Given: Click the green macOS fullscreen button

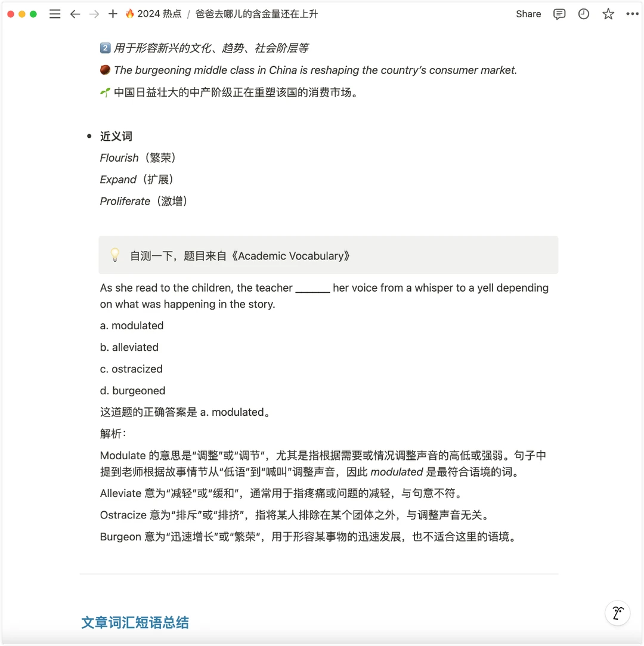Looking at the screenshot, I should click(x=33, y=14).
